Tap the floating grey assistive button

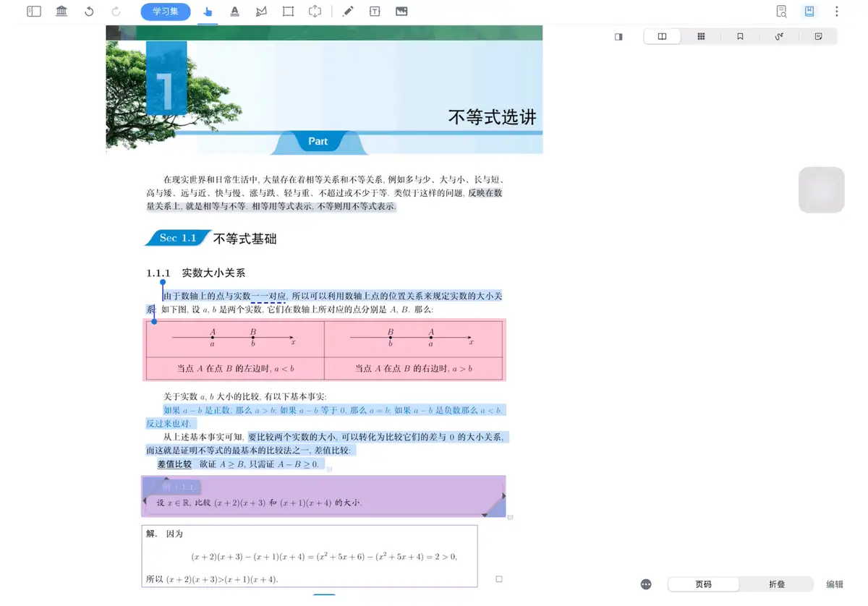pyautogui.click(x=822, y=190)
